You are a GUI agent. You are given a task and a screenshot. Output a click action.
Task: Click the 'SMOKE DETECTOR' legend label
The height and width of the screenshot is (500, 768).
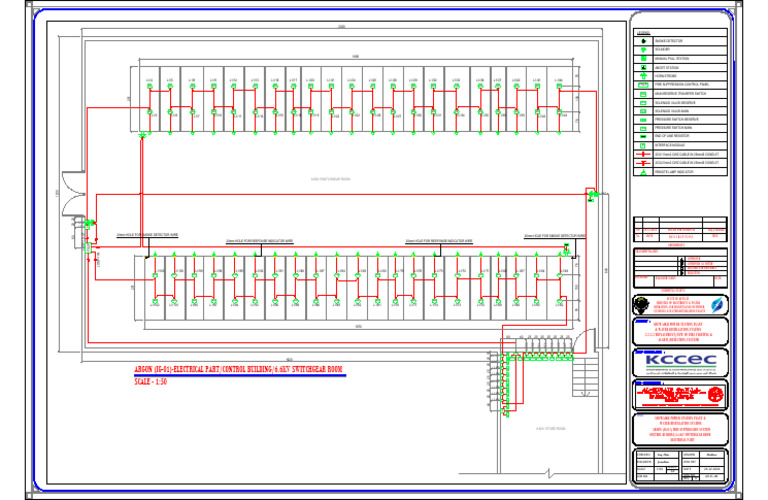pos(669,41)
